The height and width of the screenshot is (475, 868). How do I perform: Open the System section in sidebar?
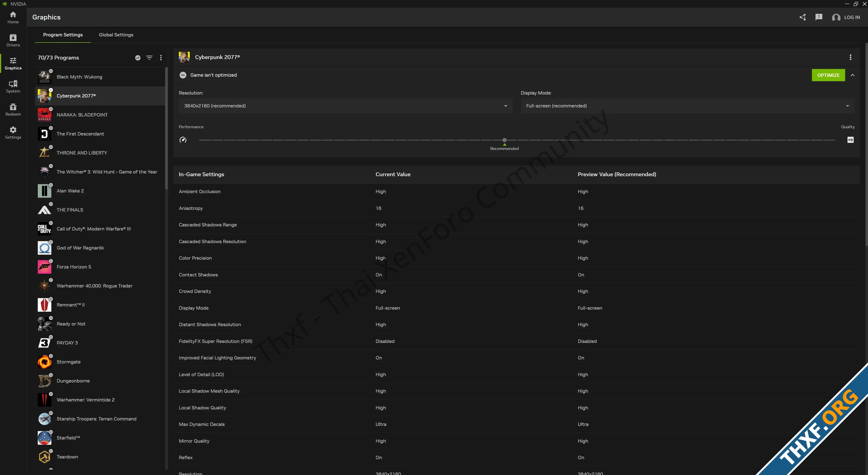13,87
